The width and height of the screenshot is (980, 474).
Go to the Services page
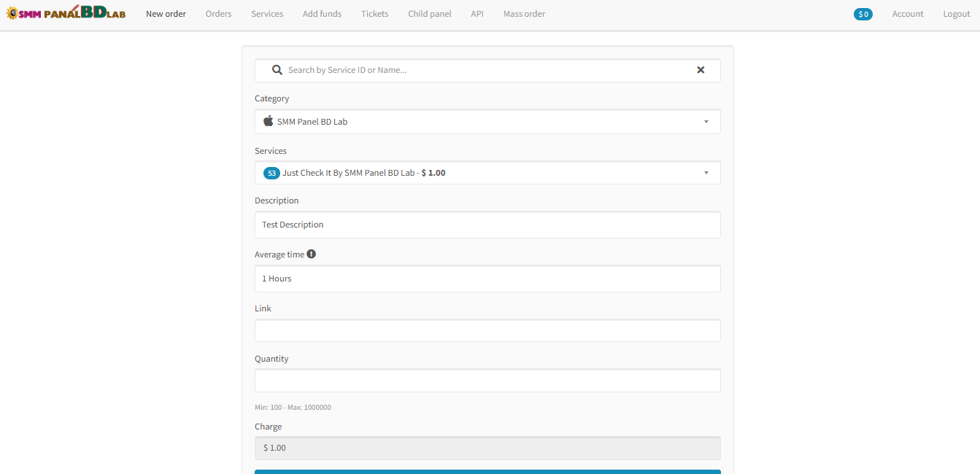(x=267, y=14)
